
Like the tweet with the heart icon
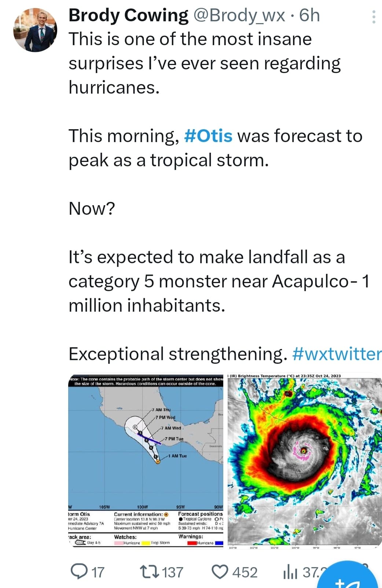tap(220, 572)
